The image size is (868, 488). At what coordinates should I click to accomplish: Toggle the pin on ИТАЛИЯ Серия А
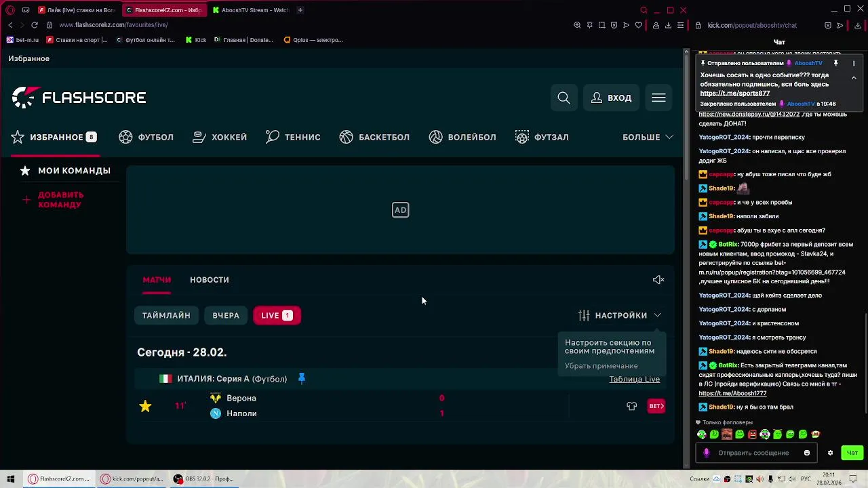click(302, 379)
